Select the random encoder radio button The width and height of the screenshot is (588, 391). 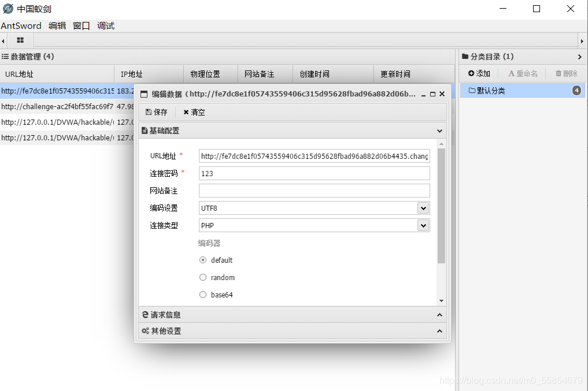pyautogui.click(x=203, y=277)
